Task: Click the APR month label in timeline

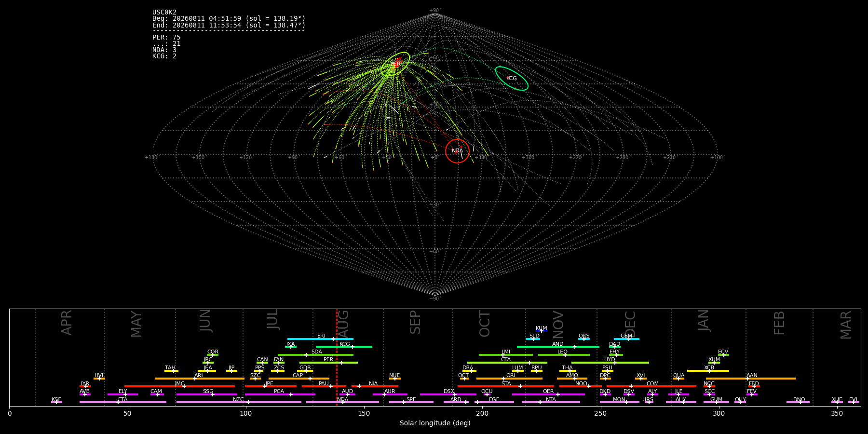Action: point(67,323)
